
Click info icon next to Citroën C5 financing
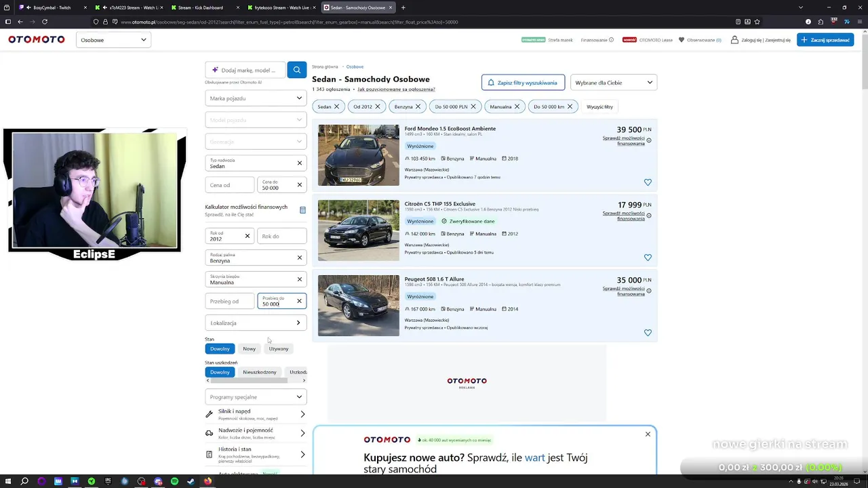tap(649, 216)
